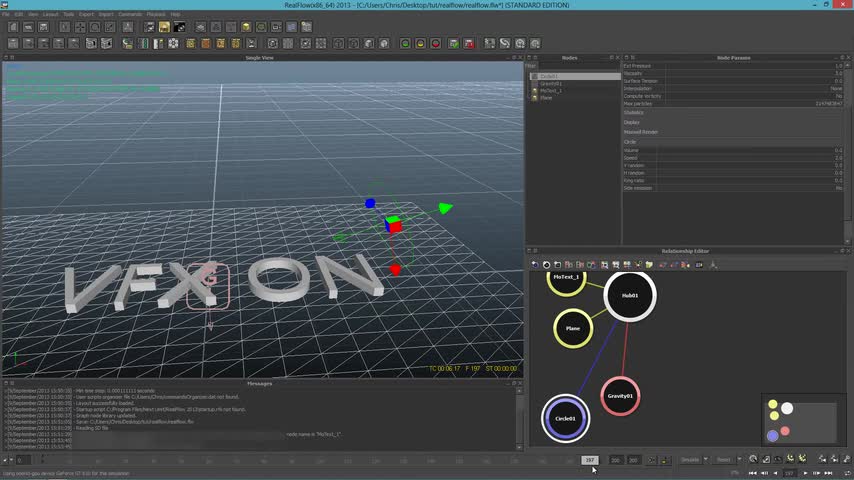Click the green circle button in second toolbar

point(405,44)
